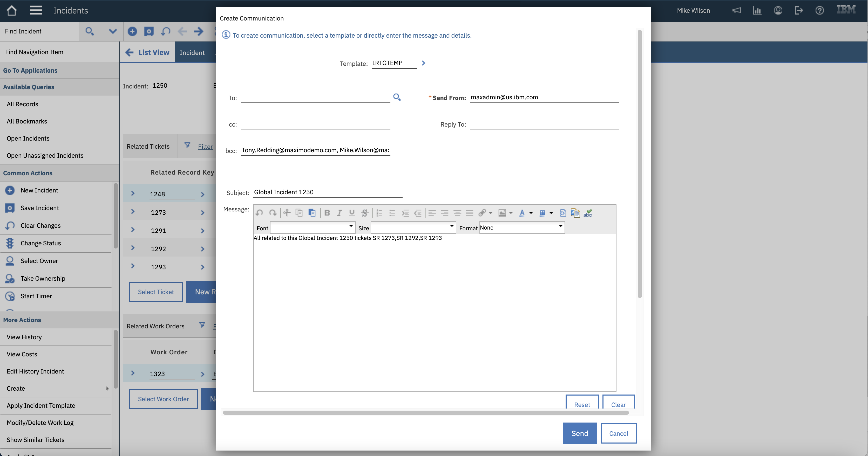Screen dimensions: 868x456
Task: Click the undo icon in editor
Action: point(259,213)
